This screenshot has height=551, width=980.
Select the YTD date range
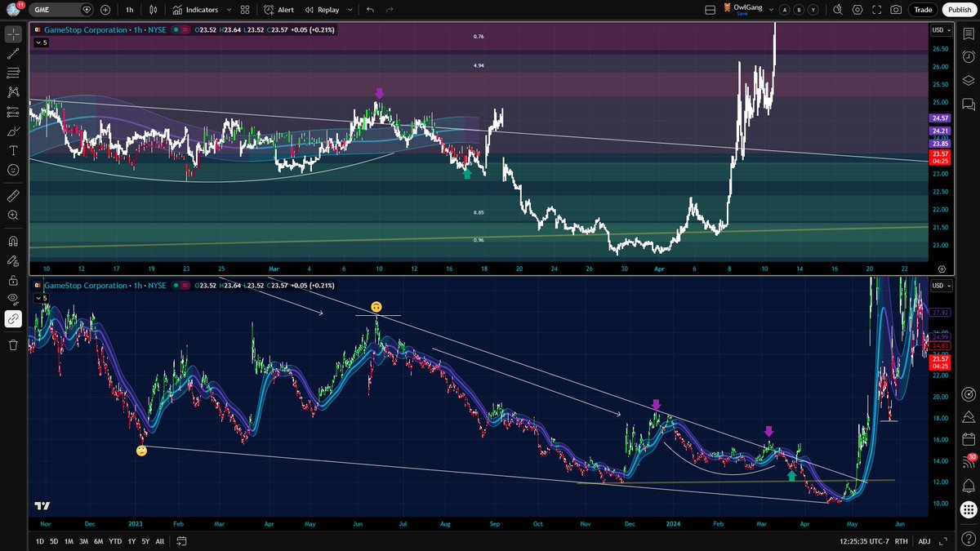click(x=115, y=541)
